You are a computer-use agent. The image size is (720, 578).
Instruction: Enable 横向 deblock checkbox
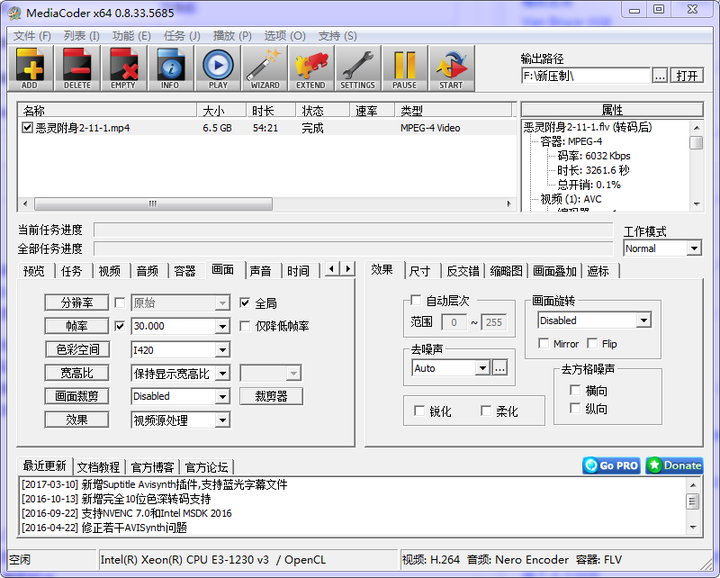coord(575,390)
